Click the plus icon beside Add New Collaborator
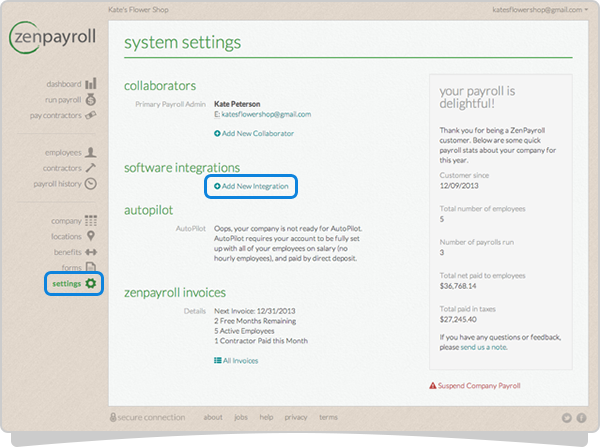This screenshot has width=600, height=447. tap(217, 133)
